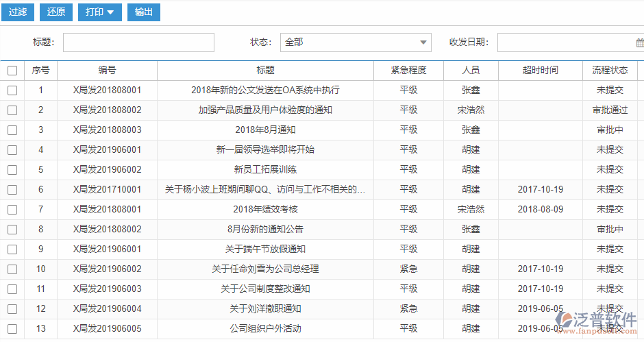Click the 超时时间 column header
This screenshot has width=644, height=342.
point(540,71)
